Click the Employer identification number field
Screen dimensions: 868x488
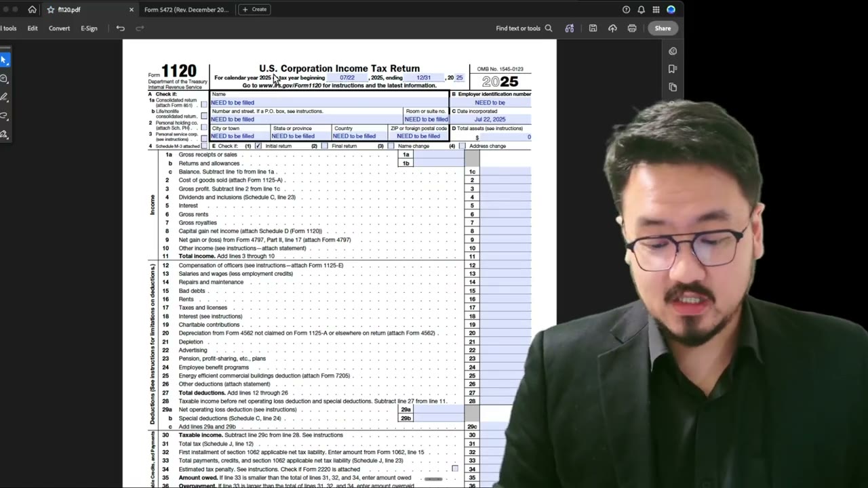492,102
